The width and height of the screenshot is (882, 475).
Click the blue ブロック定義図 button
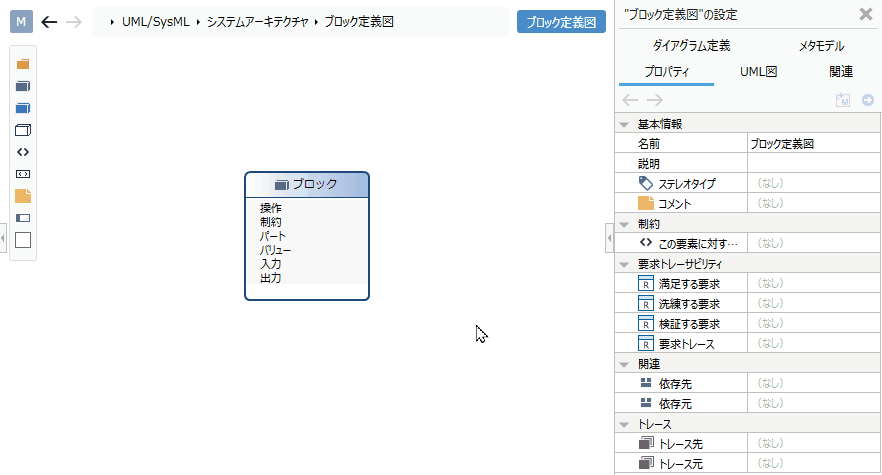click(x=561, y=22)
